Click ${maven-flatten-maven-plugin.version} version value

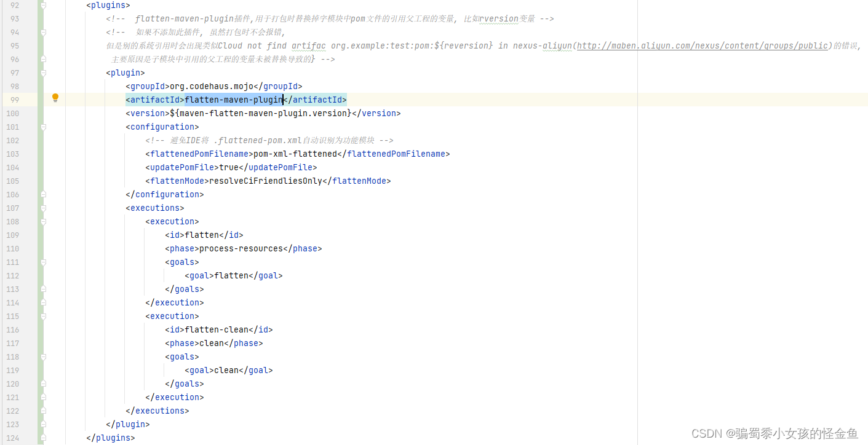click(261, 113)
